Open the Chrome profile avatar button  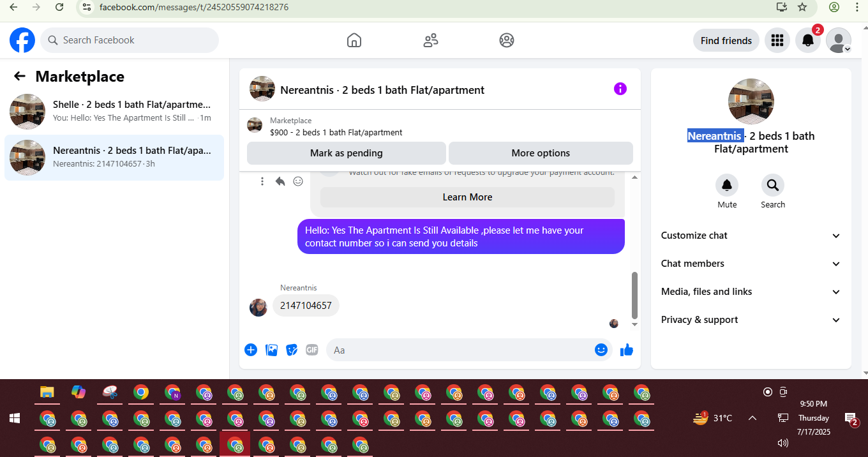pyautogui.click(x=834, y=7)
